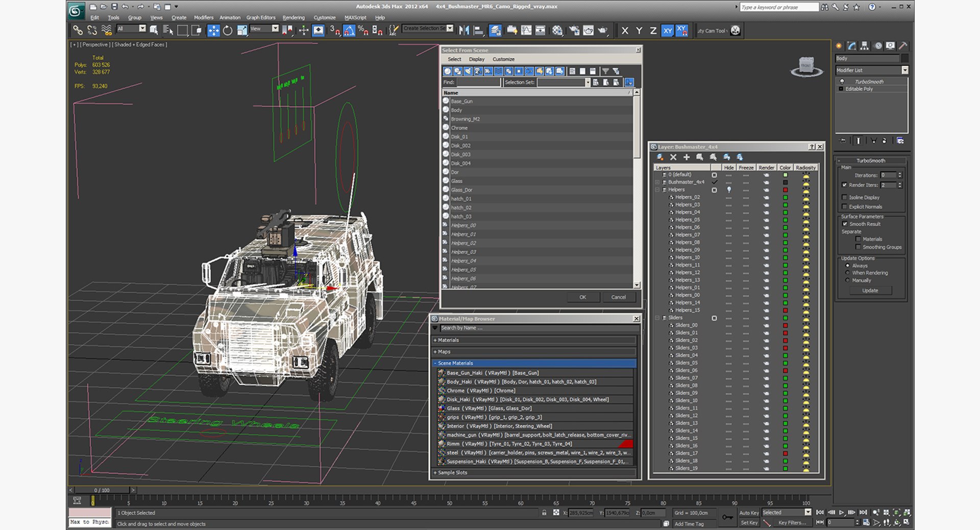Collapse the Helpers layer tree
The width and height of the screenshot is (980, 530).
657,190
